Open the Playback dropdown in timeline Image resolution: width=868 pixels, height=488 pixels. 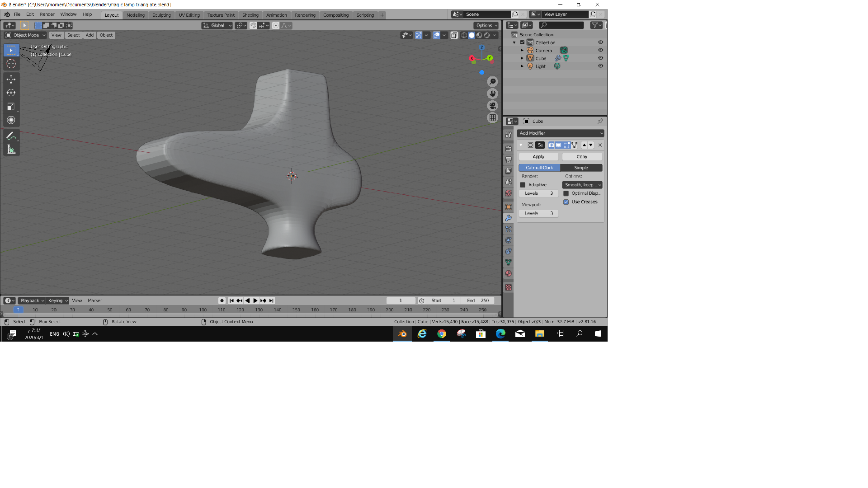pos(32,300)
